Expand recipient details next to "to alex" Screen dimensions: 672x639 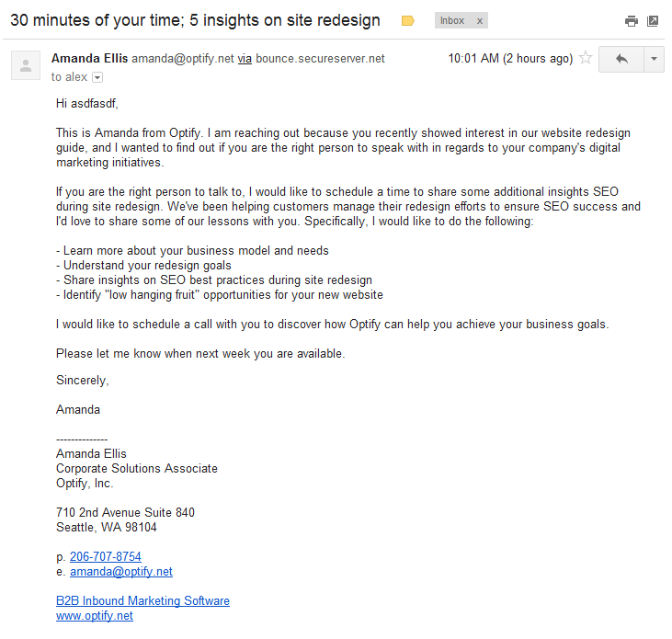(97, 78)
